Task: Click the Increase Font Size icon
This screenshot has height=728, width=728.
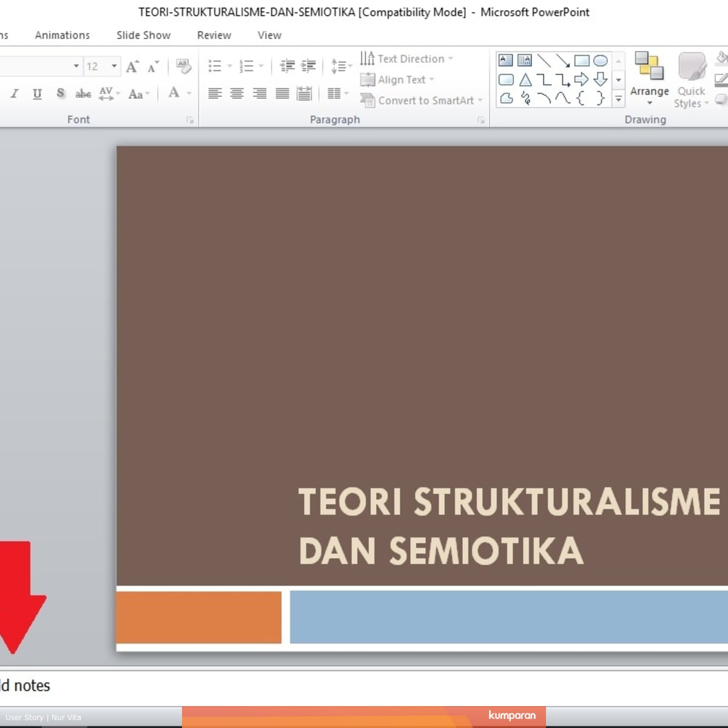Action: pyautogui.click(x=132, y=66)
